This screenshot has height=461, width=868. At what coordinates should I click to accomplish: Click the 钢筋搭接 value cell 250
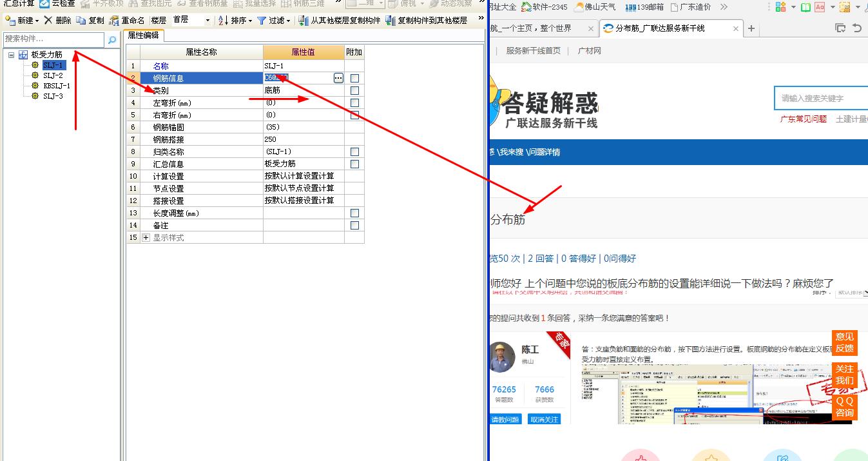click(x=304, y=139)
